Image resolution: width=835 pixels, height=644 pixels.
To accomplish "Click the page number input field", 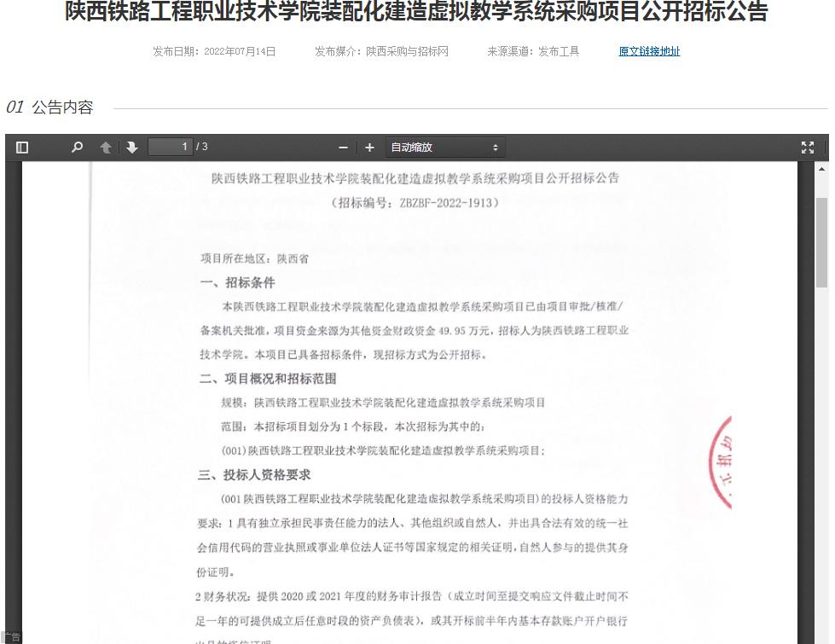I will point(171,147).
